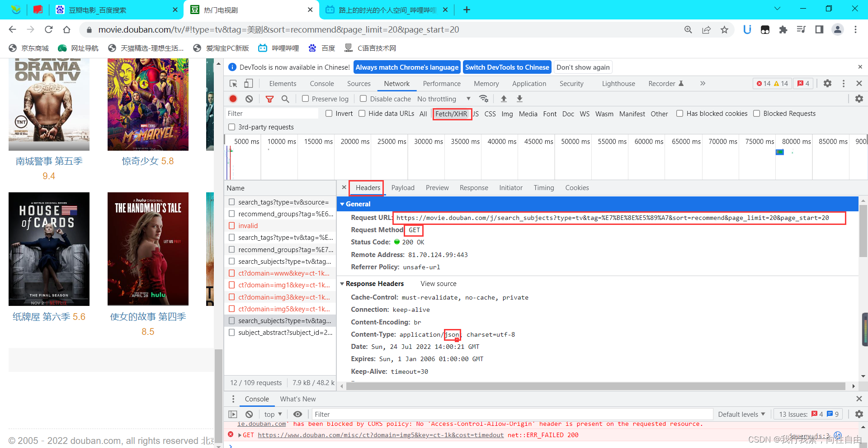
Task: Open Chrome extensions puzzle icon
Action: coord(783,29)
